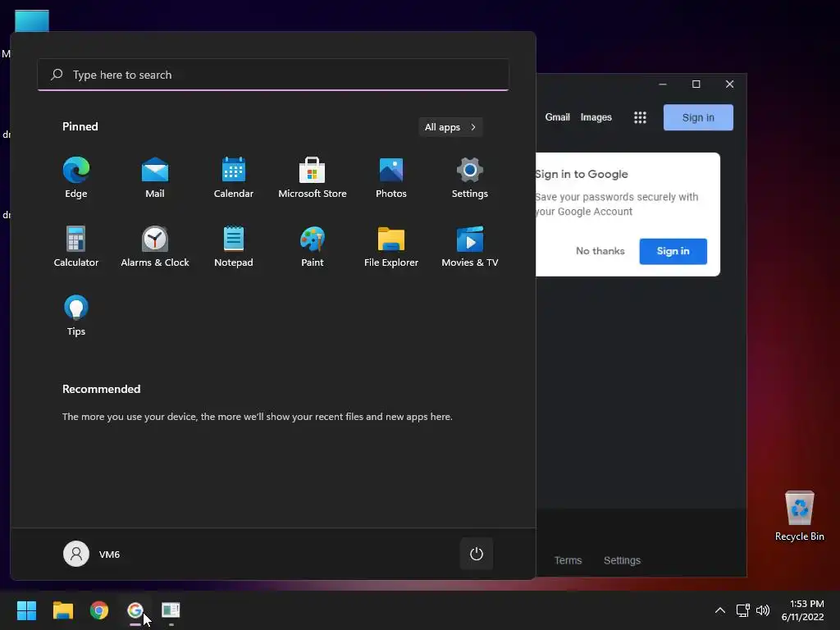Screen dimensions: 840x630
Task: Open File Explorer from pinned apps
Action: (x=391, y=246)
